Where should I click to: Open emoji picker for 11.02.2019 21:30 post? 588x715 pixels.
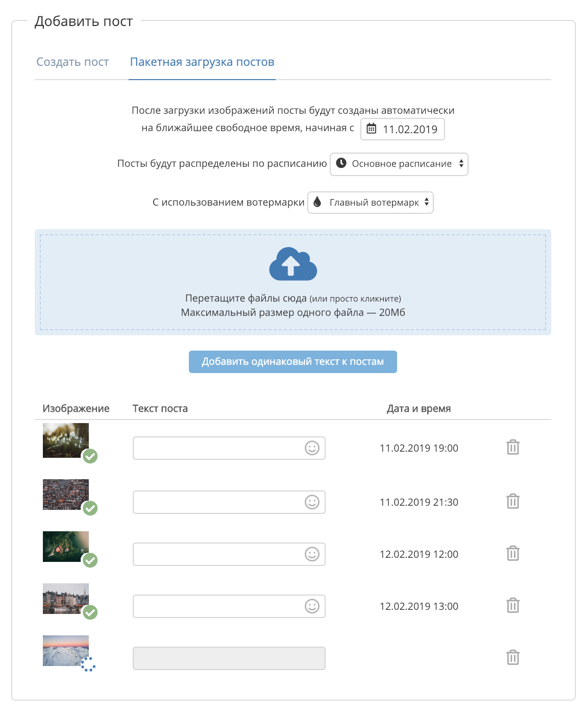coord(312,502)
